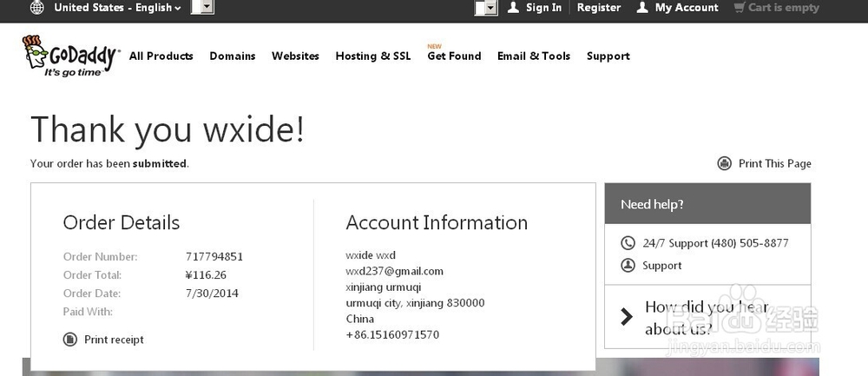Open the dropdown box left of Sign In
868x376 pixels.
[486, 8]
